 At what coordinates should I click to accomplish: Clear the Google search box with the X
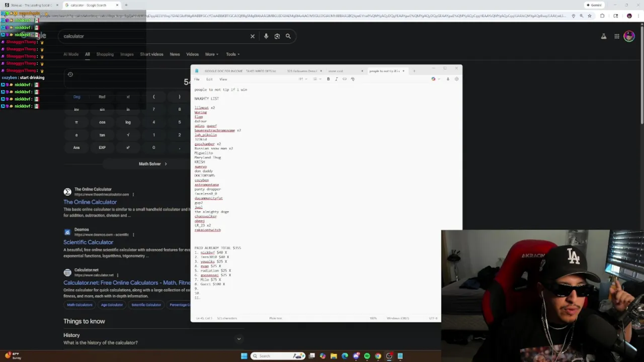coord(253,36)
